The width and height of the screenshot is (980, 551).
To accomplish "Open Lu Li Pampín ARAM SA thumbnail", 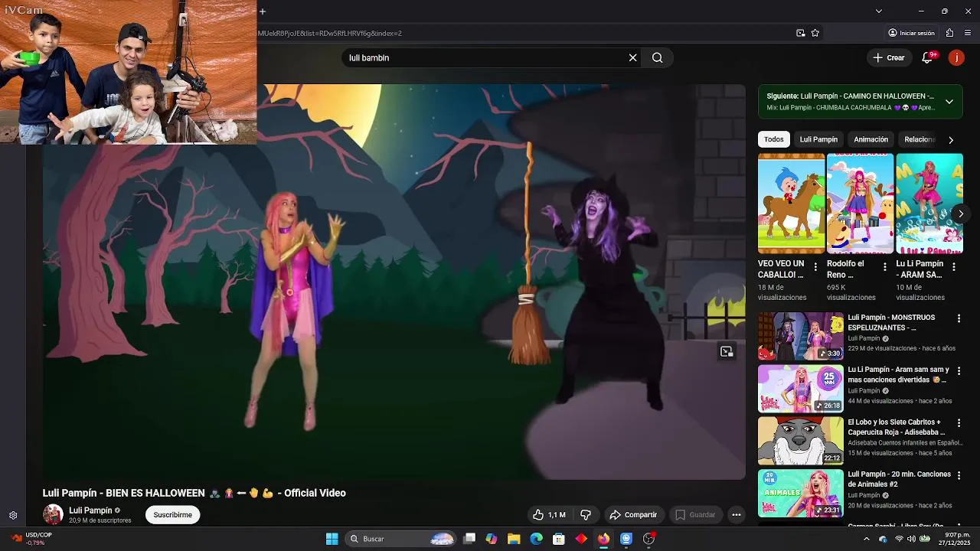I will coord(929,204).
